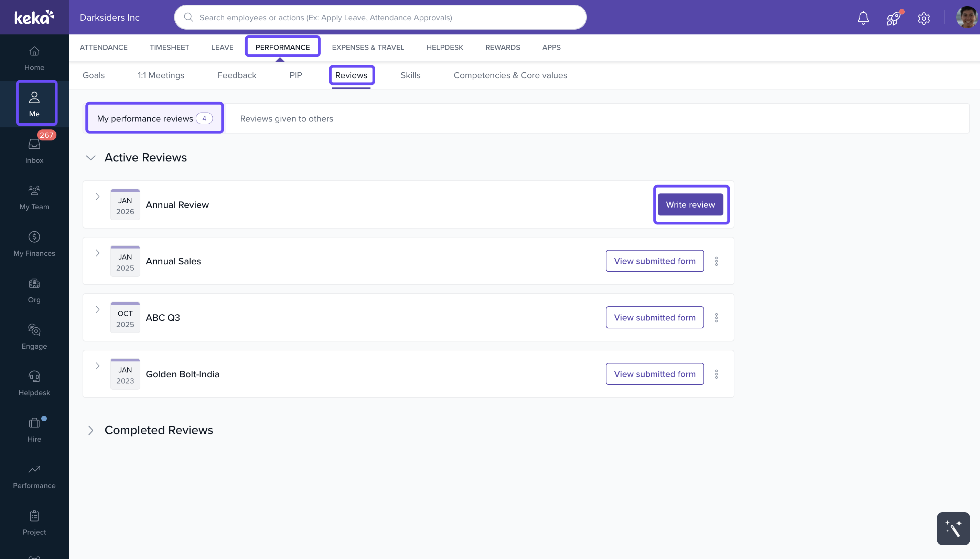Expand the ABC Q3 row

click(x=97, y=309)
